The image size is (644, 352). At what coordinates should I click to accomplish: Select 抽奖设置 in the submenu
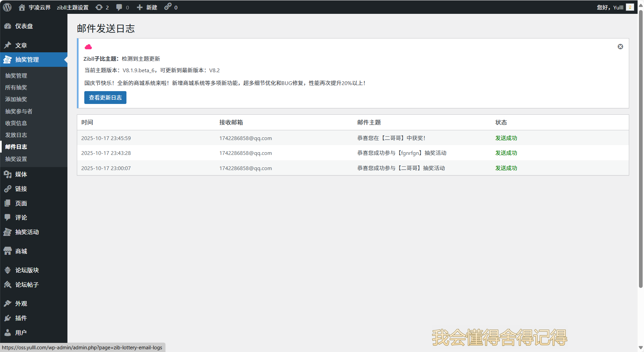click(16, 159)
